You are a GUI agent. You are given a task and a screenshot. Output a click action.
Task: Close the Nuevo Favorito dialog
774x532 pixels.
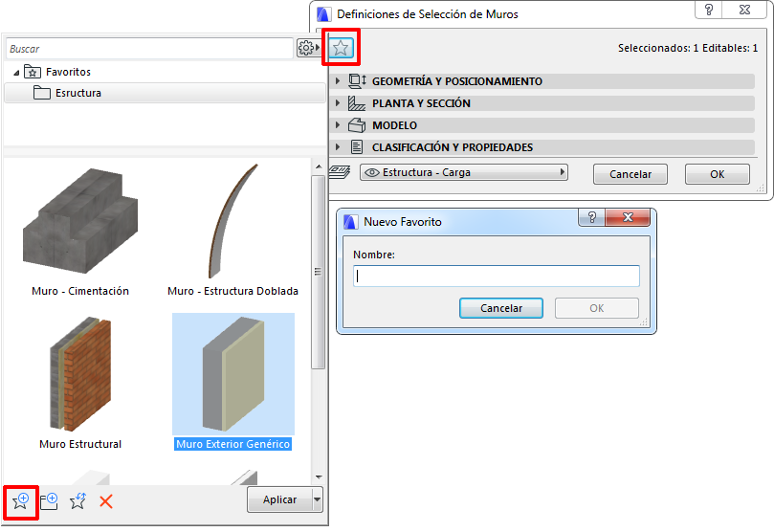coord(628,217)
